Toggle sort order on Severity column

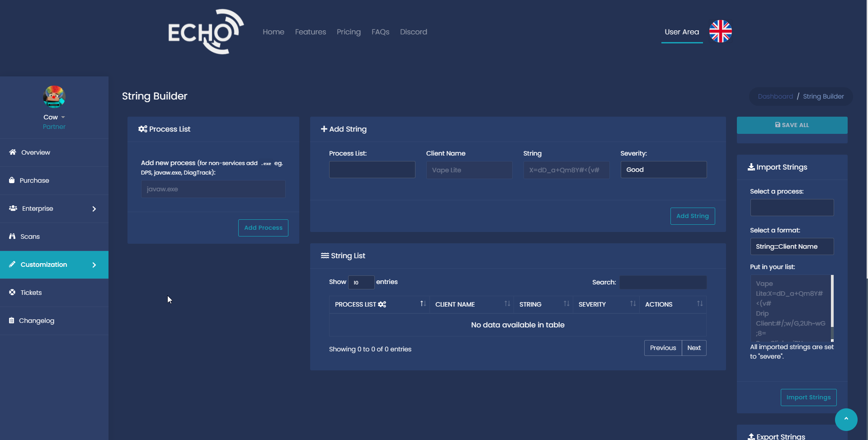click(606, 304)
